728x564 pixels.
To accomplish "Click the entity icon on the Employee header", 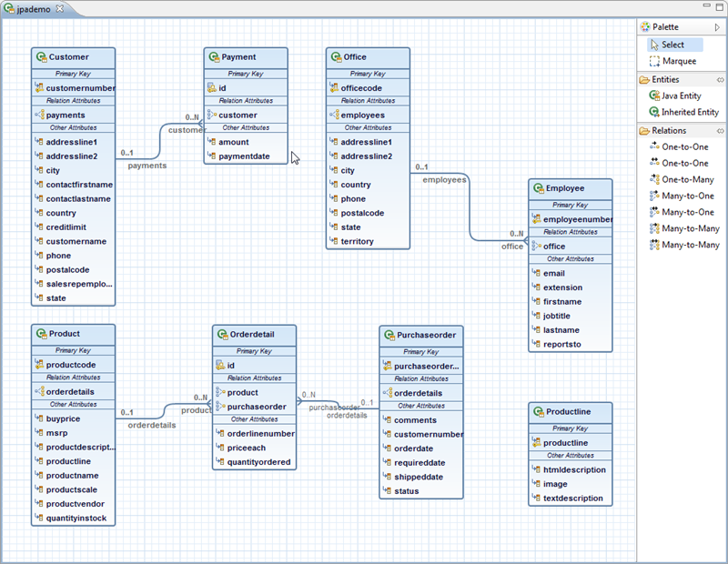I will 537,188.
